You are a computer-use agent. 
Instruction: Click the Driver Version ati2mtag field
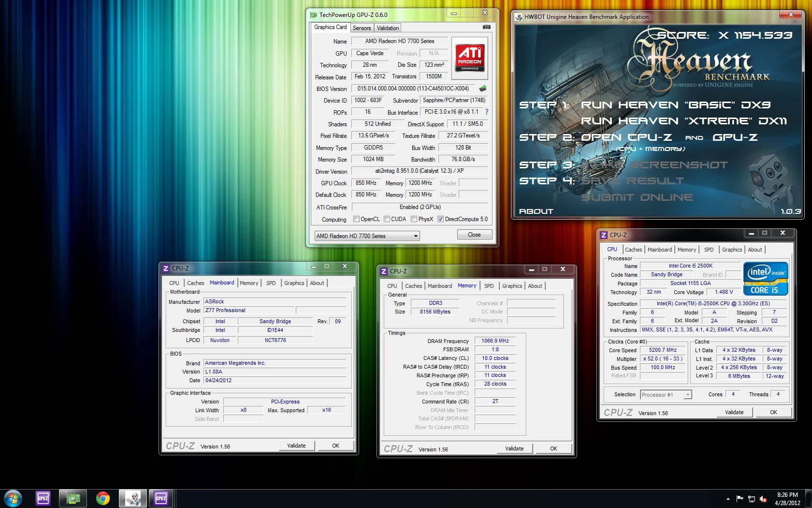tap(420, 171)
